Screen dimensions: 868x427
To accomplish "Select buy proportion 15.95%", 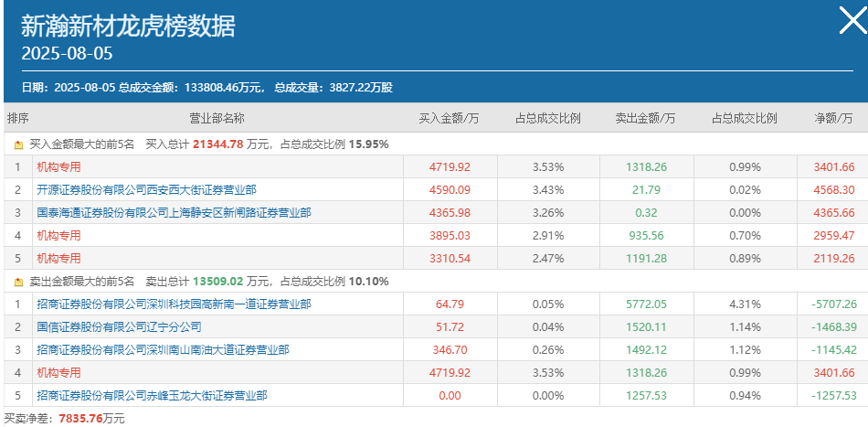I will click(x=369, y=144).
